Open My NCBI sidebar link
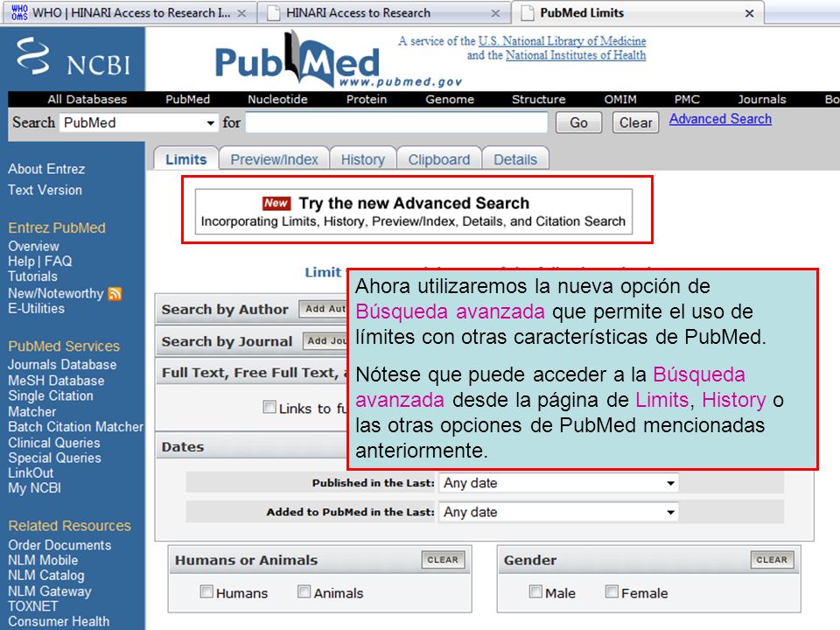840x630 pixels. click(x=34, y=487)
